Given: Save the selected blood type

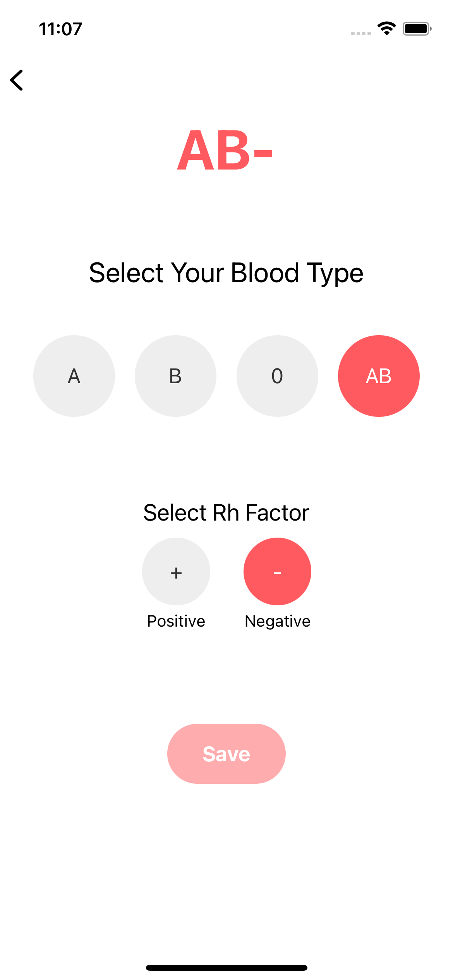Looking at the screenshot, I should click(226, 754).
